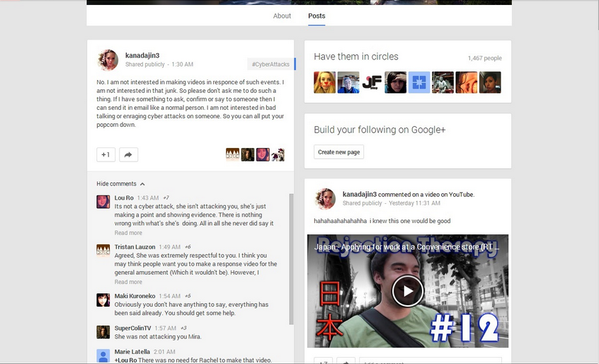Viewport: 599px width, 364px height.
Task: Play the Japan convenience store video
Action: [407, 290]
